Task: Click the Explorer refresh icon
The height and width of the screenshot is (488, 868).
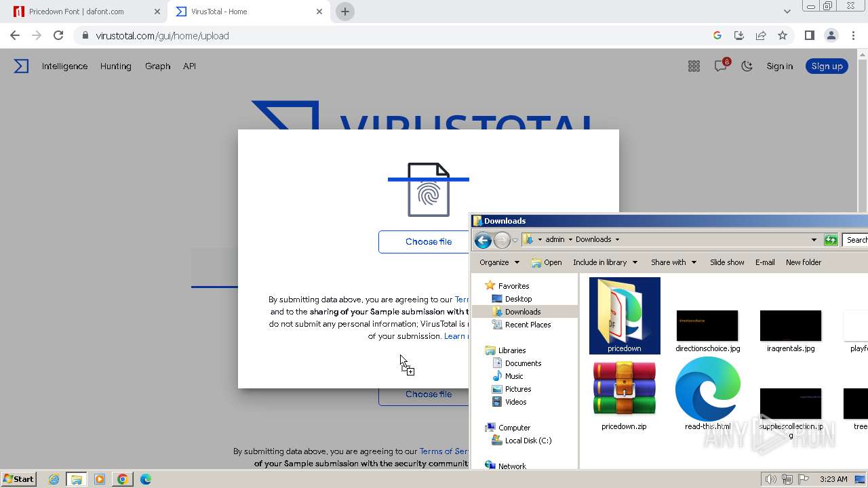Action: coord(831,239)
